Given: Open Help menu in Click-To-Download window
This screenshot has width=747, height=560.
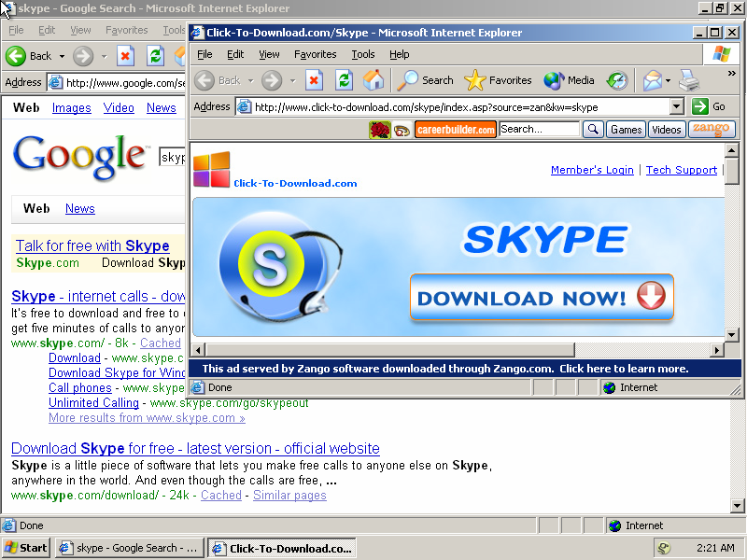Looking at the screenshot, I should click(400, 54).
